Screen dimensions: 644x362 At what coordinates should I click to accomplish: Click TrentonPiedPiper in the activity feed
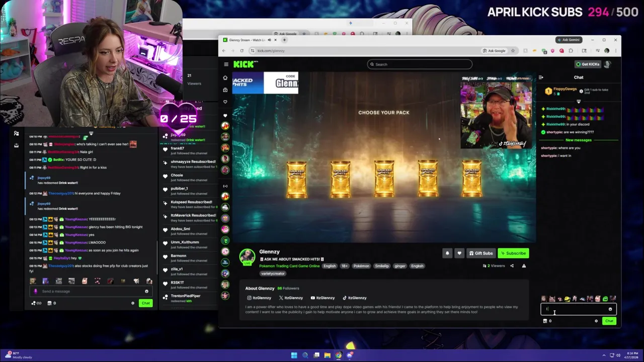pos(186,296)
